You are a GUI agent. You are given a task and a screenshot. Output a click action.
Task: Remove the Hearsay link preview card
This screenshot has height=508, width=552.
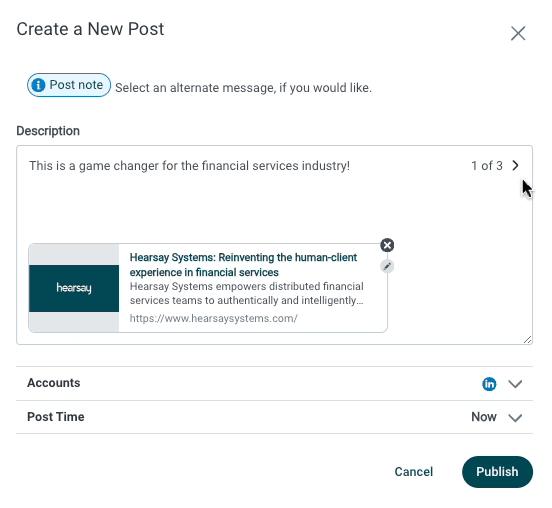pyautogui.click(x=387, y=245)
